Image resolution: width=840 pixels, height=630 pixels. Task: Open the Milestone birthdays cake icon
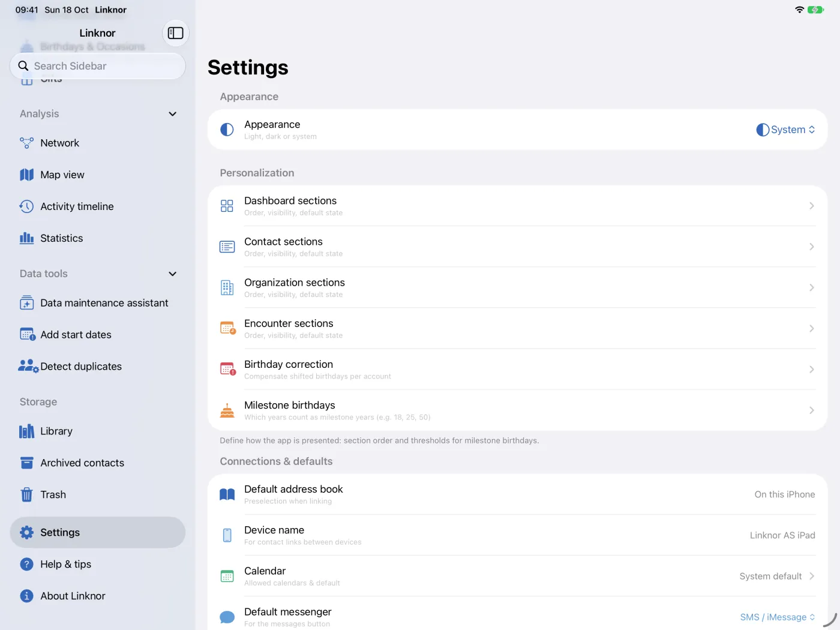coord(227,410)
